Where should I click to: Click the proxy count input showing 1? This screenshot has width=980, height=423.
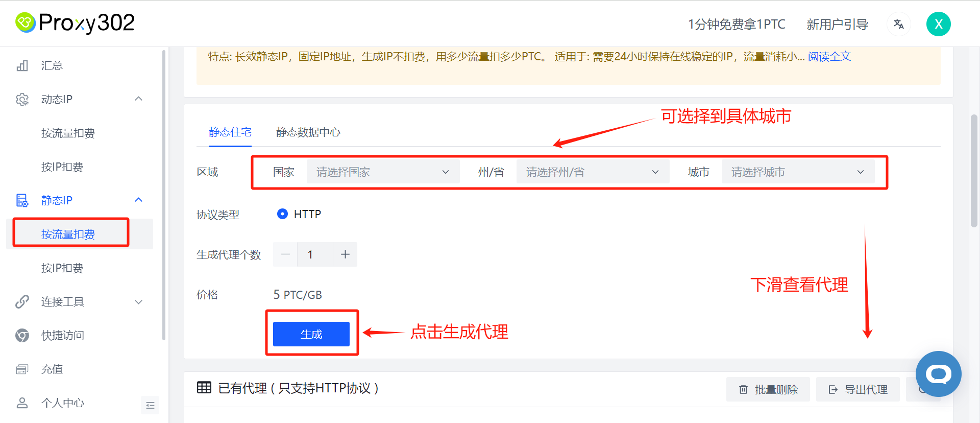coord(315,254)
